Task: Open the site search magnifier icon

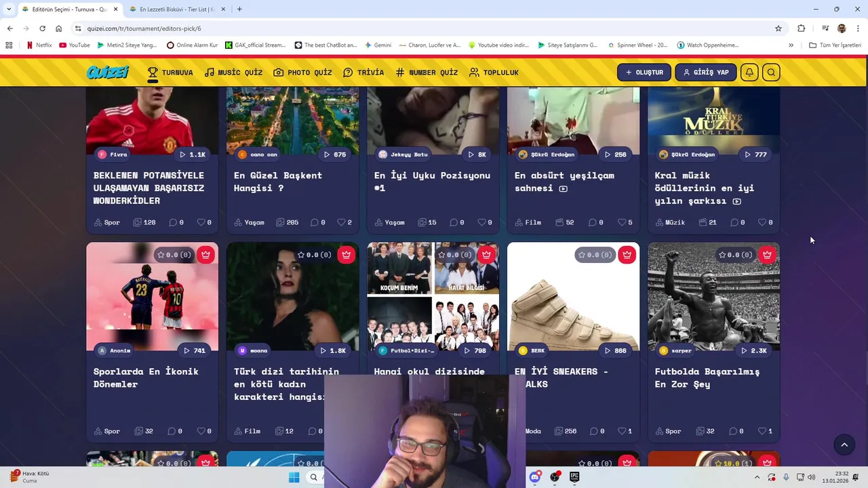Action: click(x=771, y=73)
